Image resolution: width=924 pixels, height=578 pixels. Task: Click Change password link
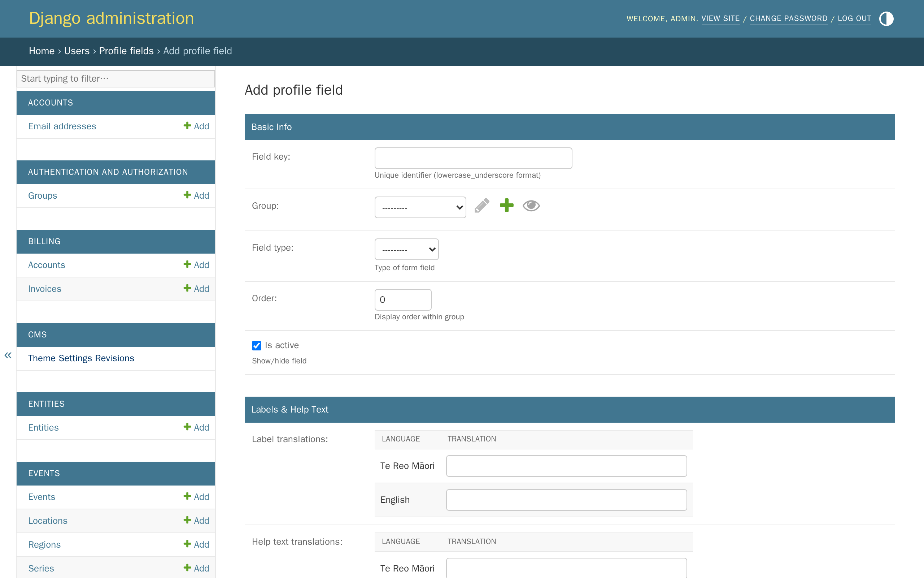789,18
